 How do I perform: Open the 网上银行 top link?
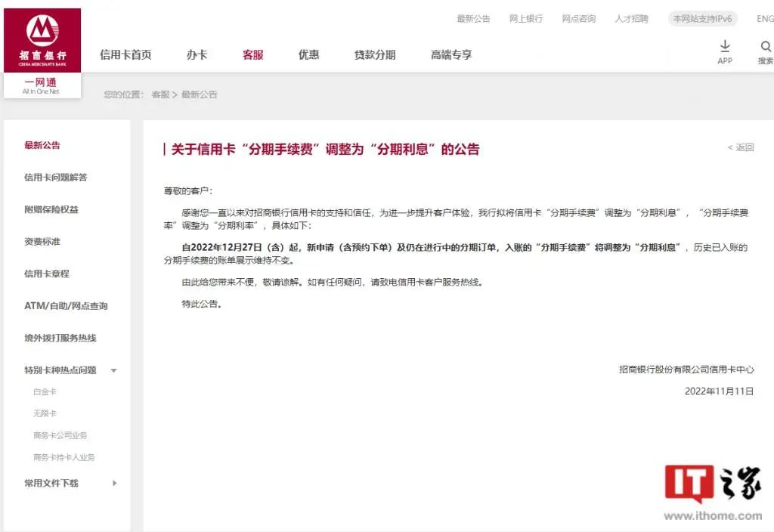click(525, 19)
